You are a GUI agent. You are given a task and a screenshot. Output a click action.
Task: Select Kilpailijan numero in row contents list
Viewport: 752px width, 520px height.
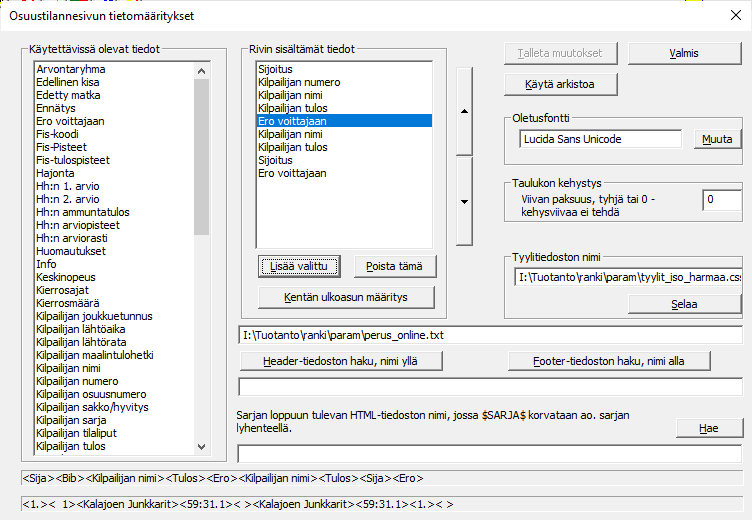click(299, 82)
